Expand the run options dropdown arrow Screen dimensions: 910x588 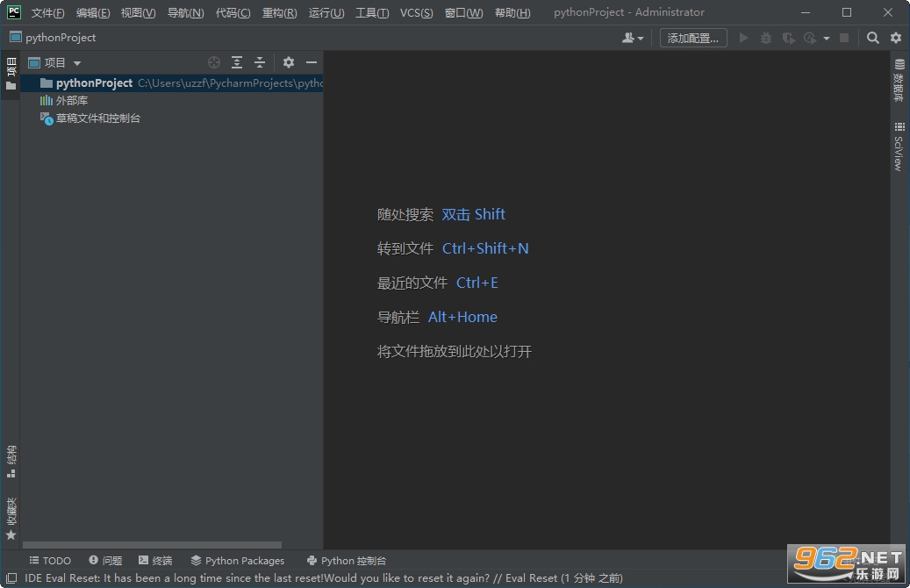(x=827, y=39)
